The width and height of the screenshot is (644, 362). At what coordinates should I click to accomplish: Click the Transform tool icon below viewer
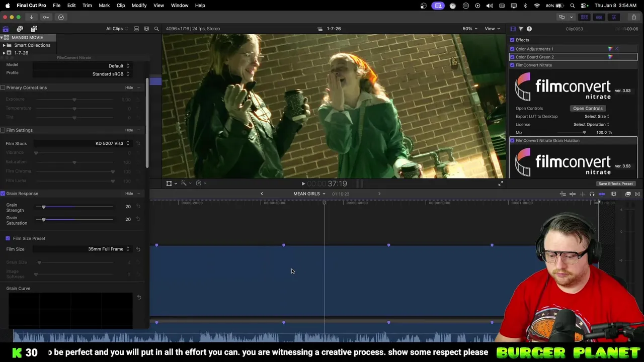(169, 184)
